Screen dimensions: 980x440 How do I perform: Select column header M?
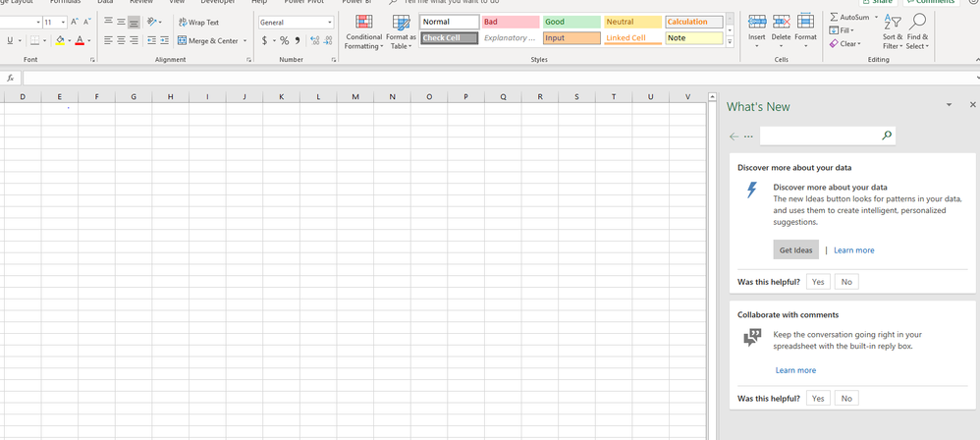[355, 97]
